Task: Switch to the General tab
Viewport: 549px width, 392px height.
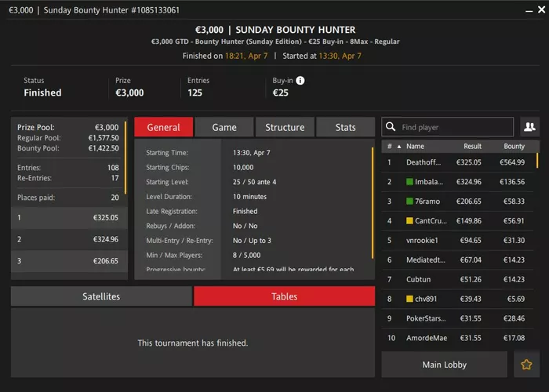Action: (163, 127)
